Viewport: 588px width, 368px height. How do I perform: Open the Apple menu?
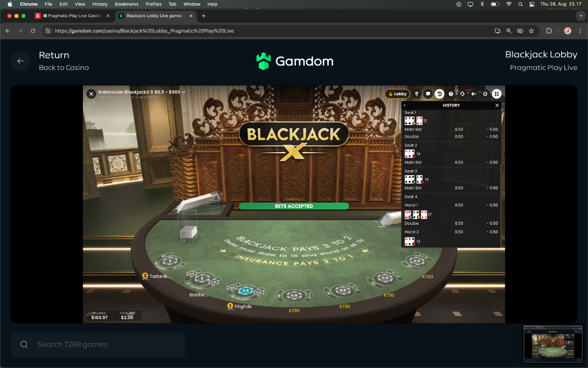[x=9, y=4]
